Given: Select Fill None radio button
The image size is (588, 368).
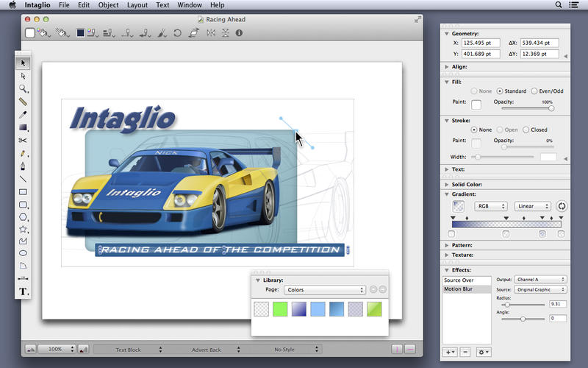Looking at the screenshot, I should (x=474, y=91).
